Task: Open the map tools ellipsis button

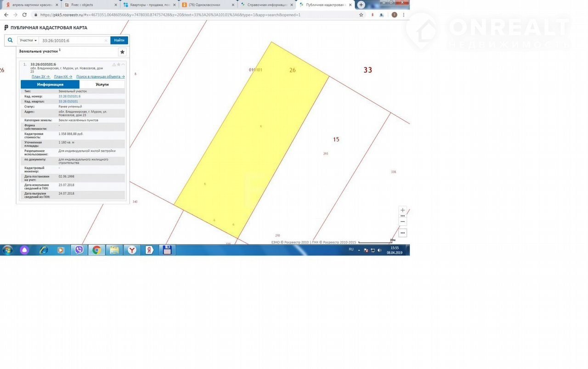Action: coord(402,233)
